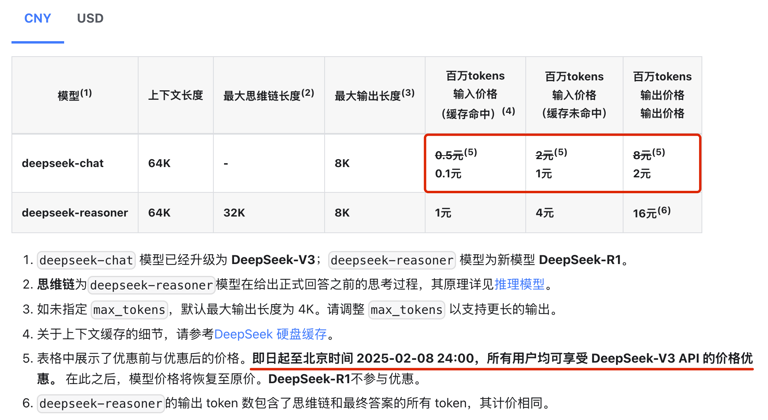Viewport: 768px width, 420px height.
Task: Click the deepseek-chat code tag in footnote 1
Action: 86,260
